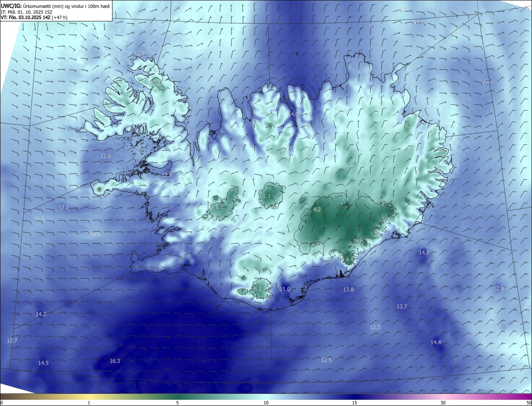Click the '10' tick label on the colour scale
This screenshot has height=406, width=532.
(x=266, y=403)
